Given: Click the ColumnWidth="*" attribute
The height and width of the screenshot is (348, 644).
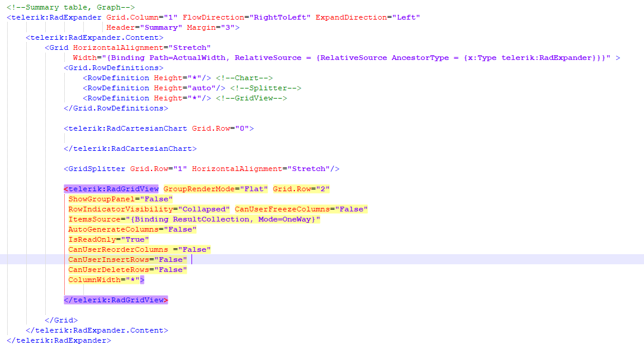Looking at the screenshot, I should tap(104, 280).
